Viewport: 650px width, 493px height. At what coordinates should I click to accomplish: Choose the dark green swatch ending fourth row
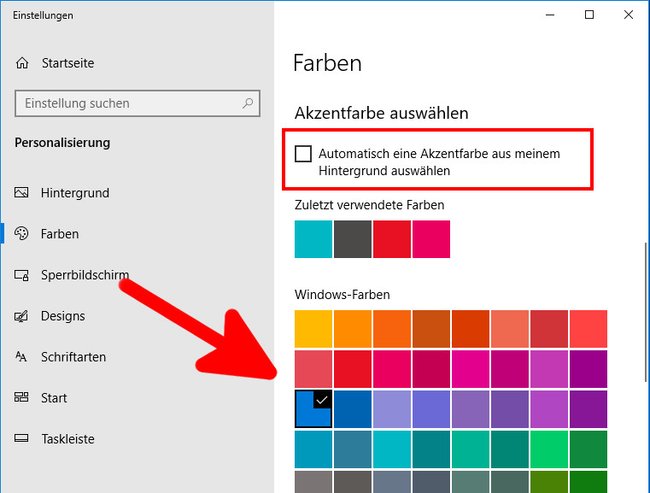point(588,449)
